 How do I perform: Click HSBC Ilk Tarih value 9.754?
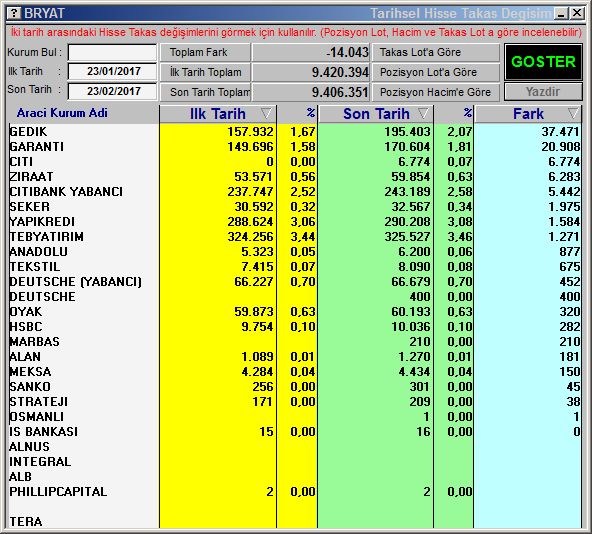pyautogui.click(x=257, y=327)
